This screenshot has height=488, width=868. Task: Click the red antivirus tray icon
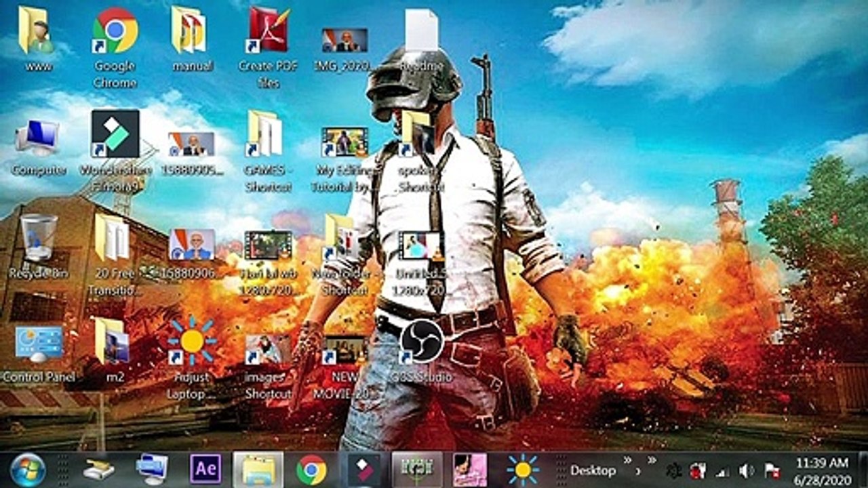pyautogui.click(x=697, y=470)
